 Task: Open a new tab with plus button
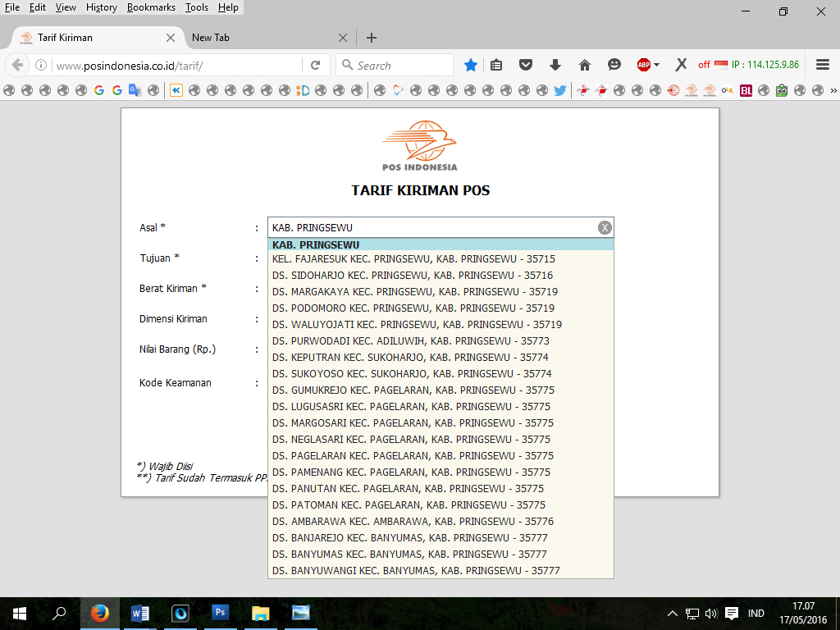tap(372, 38)
